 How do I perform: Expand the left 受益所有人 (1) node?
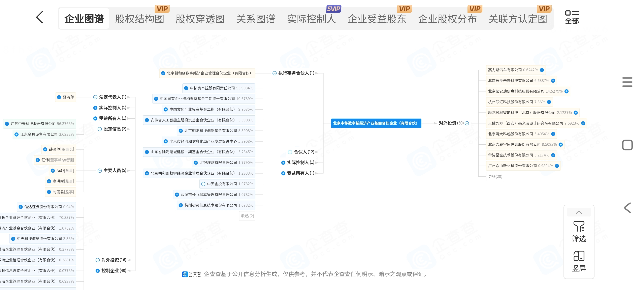(x=95, y=119)
